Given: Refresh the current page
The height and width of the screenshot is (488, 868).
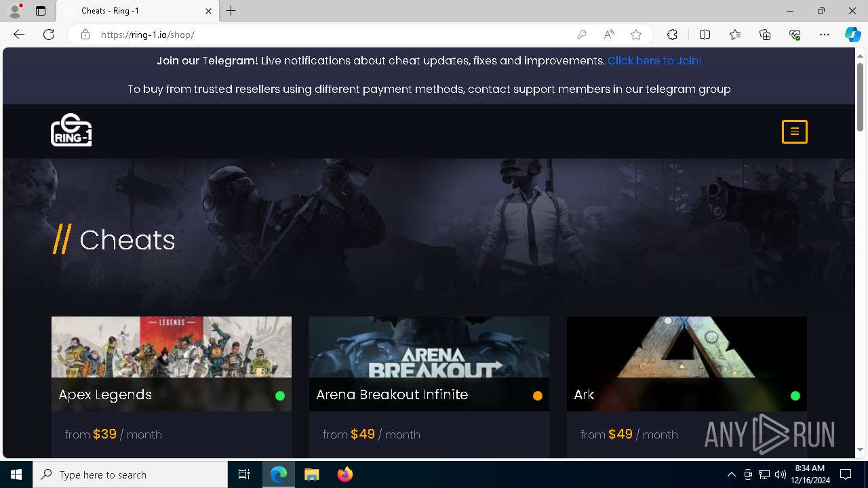Looking at the screenshot, I should 49,35.
